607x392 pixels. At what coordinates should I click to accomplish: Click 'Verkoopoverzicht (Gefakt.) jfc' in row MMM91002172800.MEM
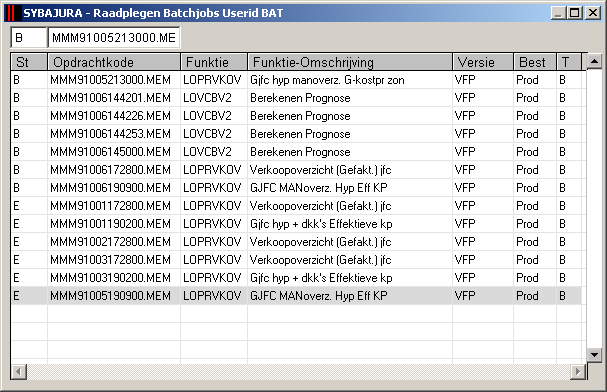pos(321,242)
